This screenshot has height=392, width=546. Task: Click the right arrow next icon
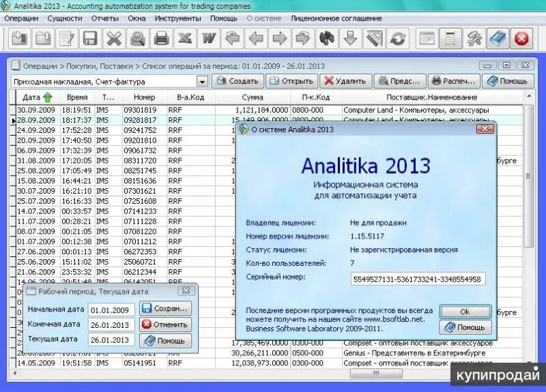point(279,38)
